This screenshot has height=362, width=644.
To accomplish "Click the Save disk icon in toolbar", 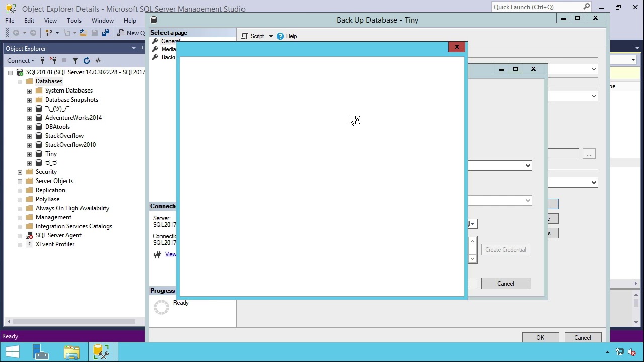I will coord(95,33).
